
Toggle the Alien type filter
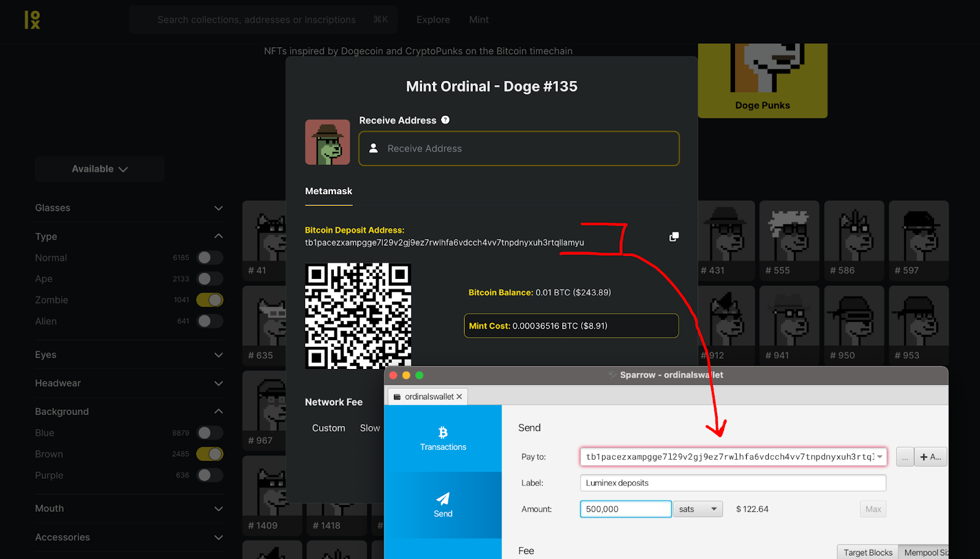(x=209, y=321)
